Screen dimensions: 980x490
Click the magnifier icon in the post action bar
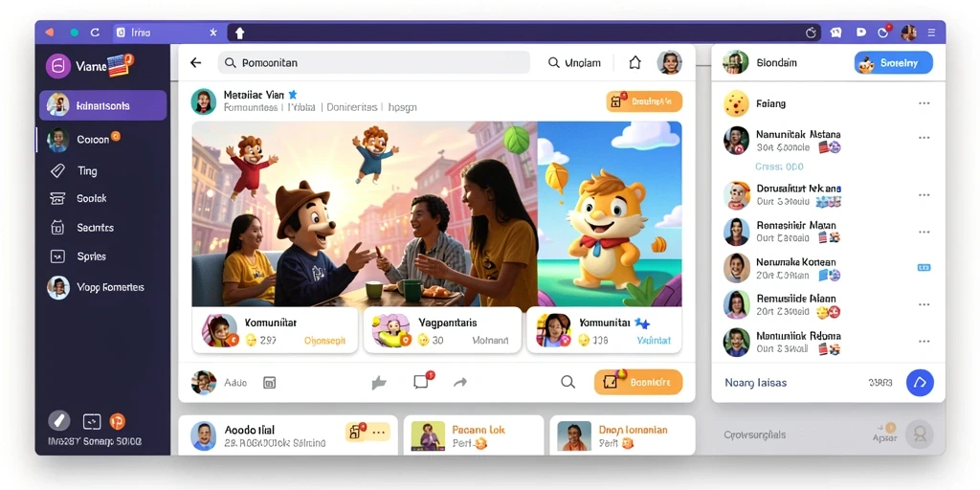(x=568, y=382)
